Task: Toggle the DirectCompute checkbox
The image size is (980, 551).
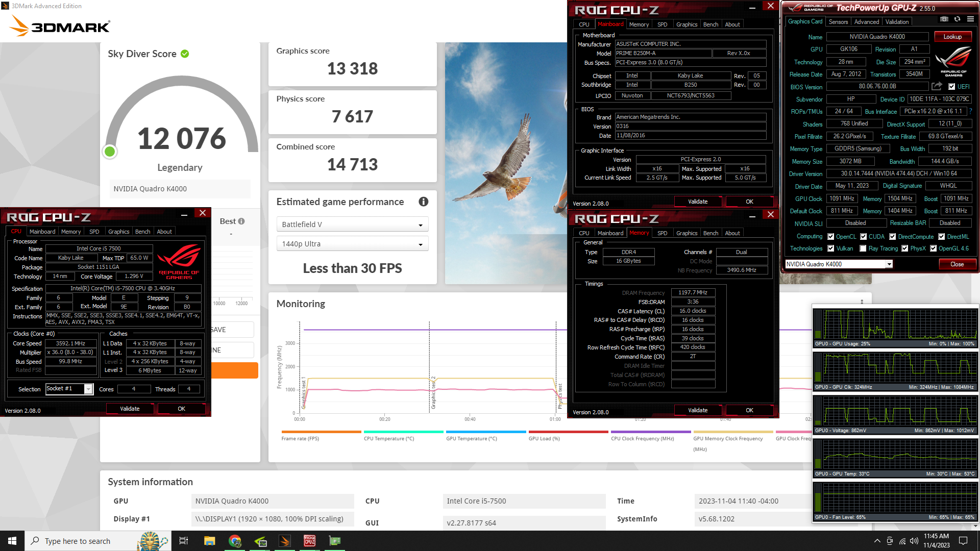Action: click(893, 237)
